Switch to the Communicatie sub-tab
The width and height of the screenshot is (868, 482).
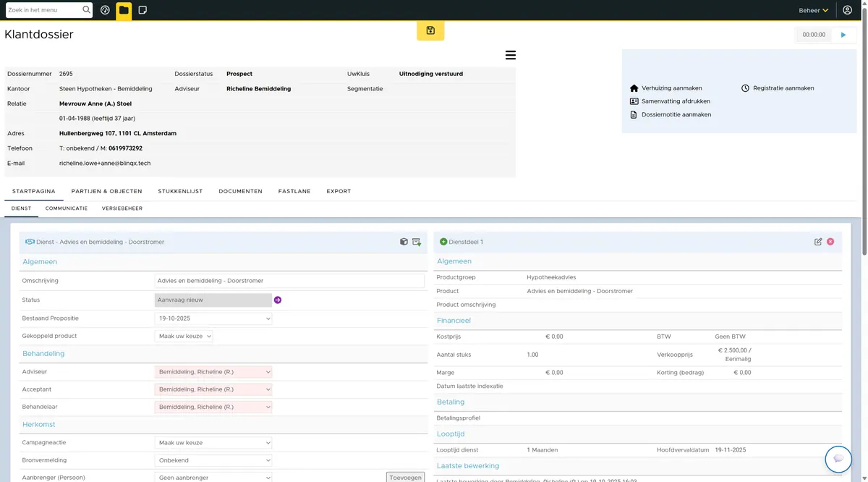click(x=67, y=208)
